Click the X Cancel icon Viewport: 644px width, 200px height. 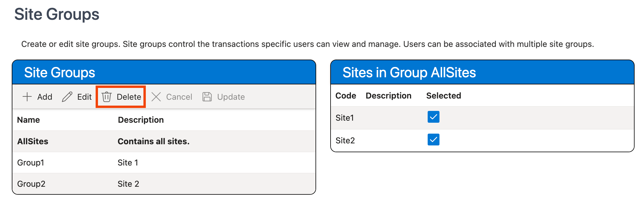pos(156,97)
